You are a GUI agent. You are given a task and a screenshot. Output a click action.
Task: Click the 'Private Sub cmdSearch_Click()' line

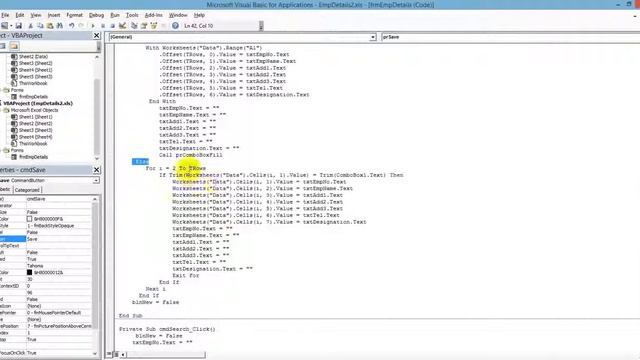[167, 329]
